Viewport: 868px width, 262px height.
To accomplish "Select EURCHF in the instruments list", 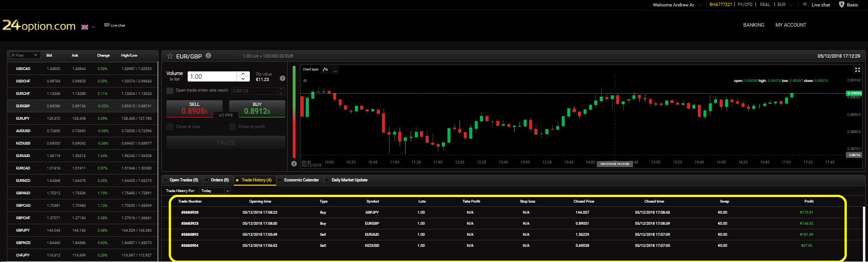I will point(83,93).
